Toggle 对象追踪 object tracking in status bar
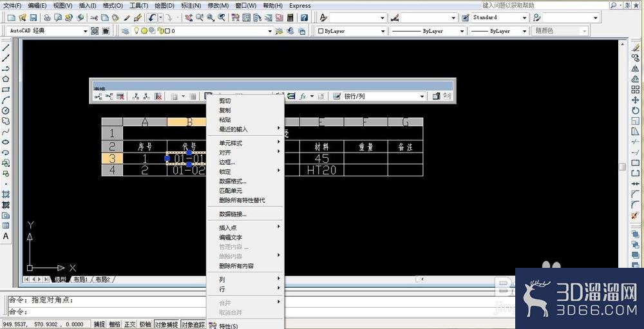This screenshot has width=644, height=329. [193, 324]
